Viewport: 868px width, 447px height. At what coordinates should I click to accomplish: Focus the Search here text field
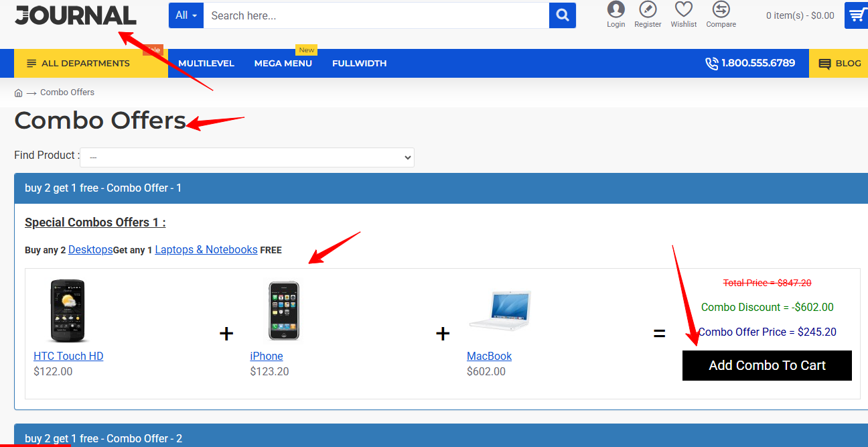[x=376, y=15]
